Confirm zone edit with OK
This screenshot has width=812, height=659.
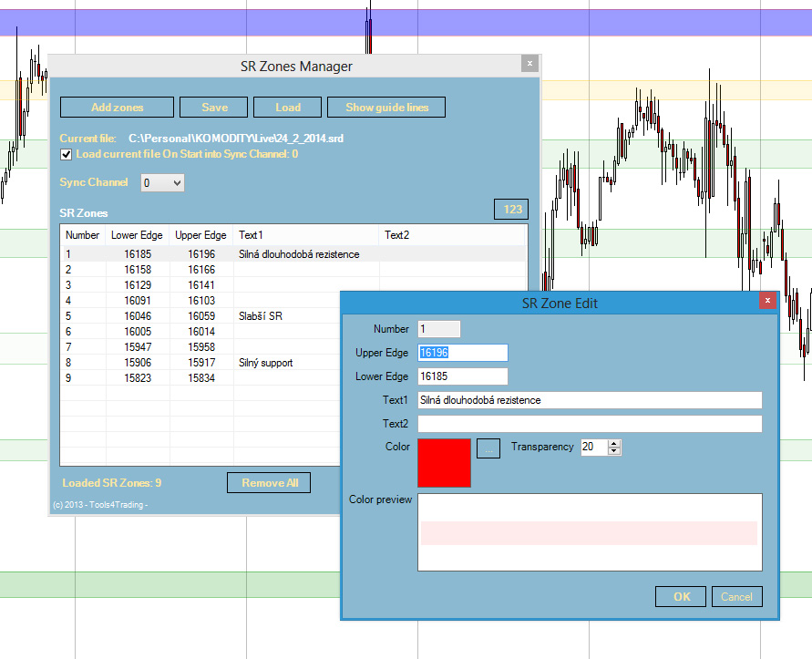tap(681, 597)
